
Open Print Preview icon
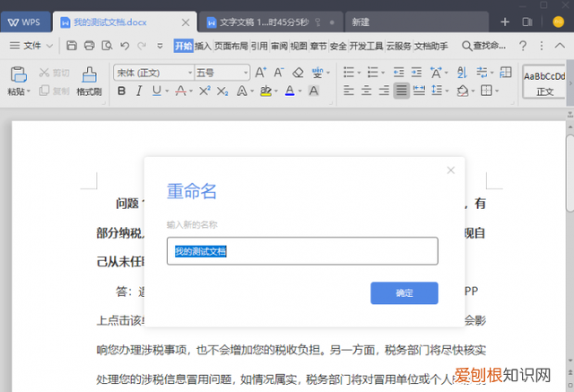(107, 46)
